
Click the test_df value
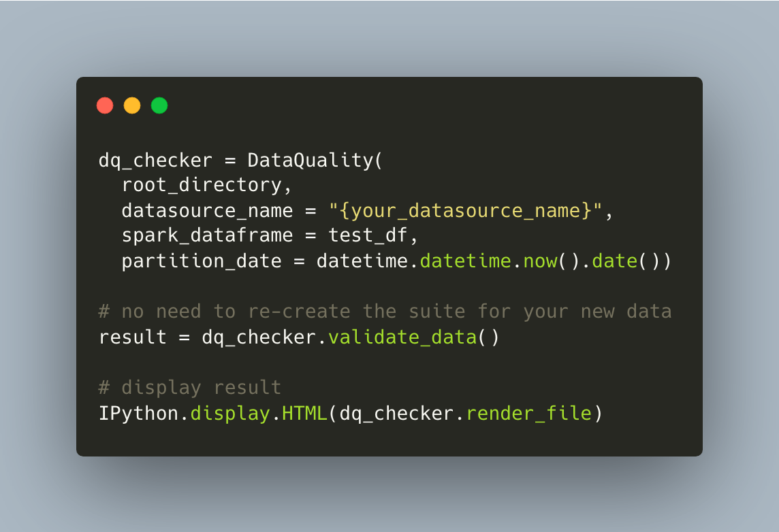[x=368, y=236]
